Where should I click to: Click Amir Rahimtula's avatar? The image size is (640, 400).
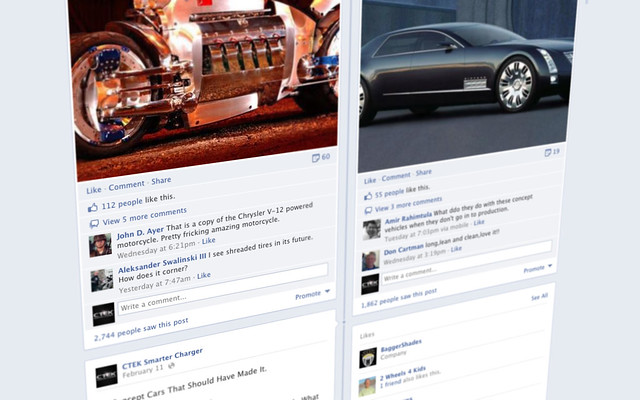pyautogui.click(x=371, y=230)
